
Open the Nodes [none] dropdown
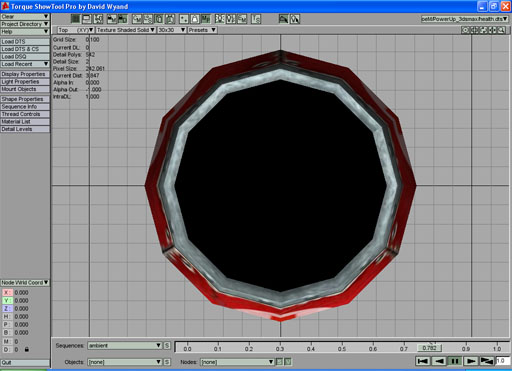pos(237,362)
